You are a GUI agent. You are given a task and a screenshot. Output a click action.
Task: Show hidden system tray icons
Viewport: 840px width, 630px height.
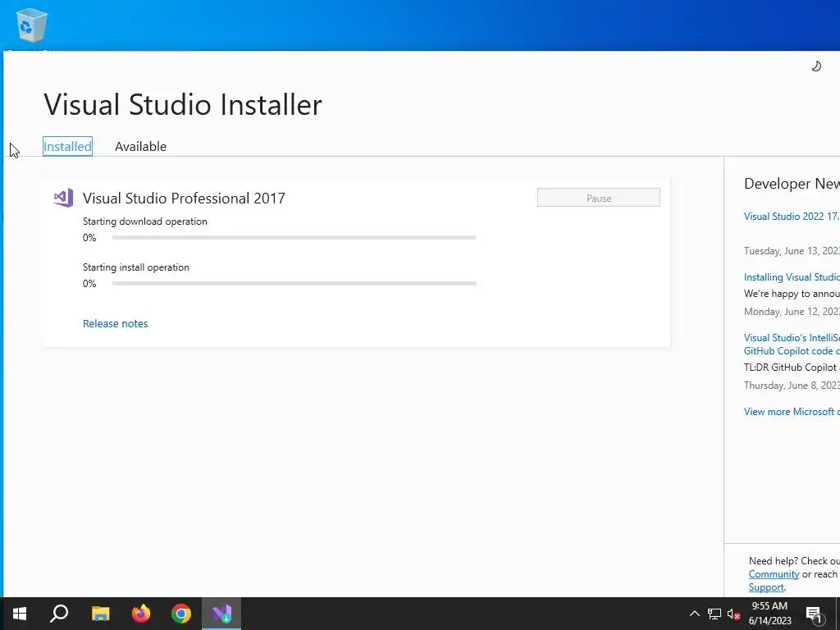click(x=694, y=614)
